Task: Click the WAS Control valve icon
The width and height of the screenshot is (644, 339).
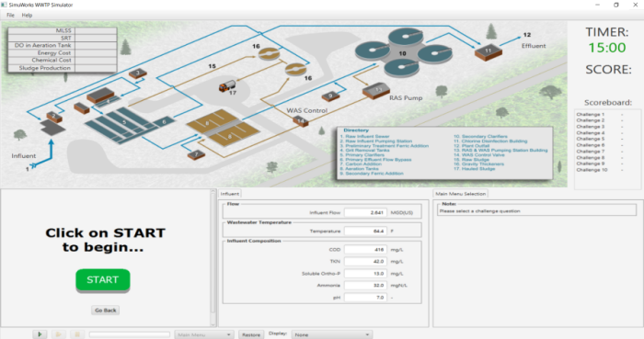Action: [301, 121]
